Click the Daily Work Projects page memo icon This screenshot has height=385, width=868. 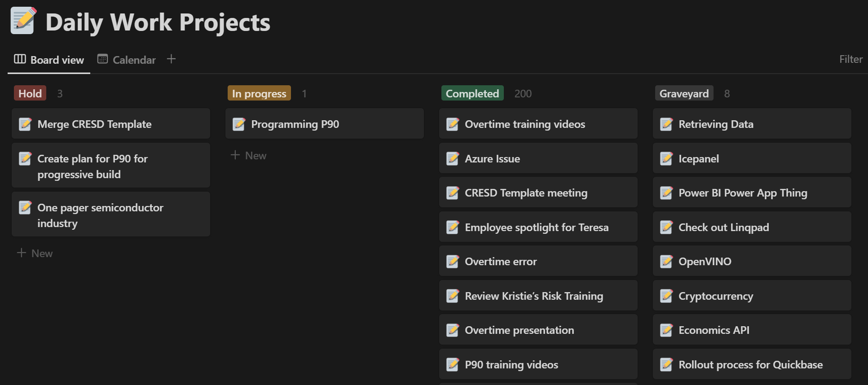[x=23, y=21]
